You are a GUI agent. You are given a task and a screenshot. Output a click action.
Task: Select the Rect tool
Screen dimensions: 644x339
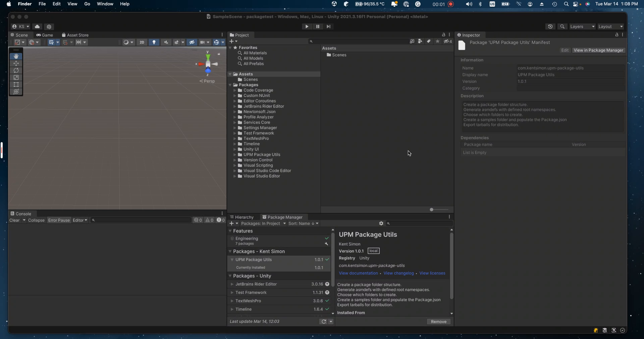pos(16,84)
